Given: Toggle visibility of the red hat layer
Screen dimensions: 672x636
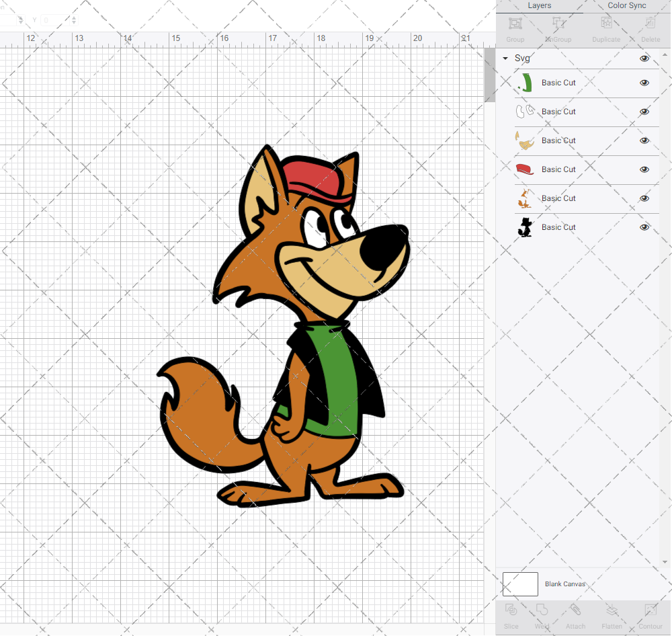Looking at the screenshot, I should pyautogui.click(x=644, y=170).
